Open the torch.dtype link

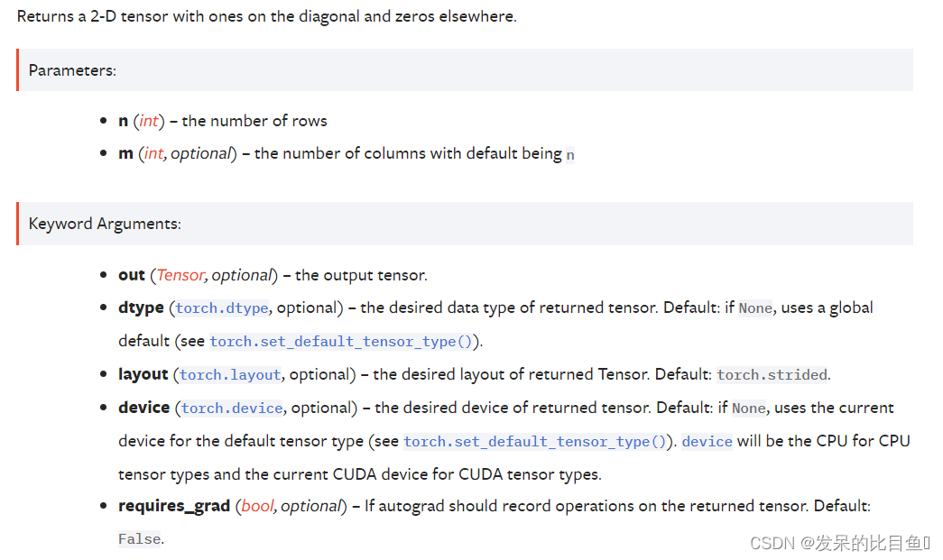(x=222, y=308)
